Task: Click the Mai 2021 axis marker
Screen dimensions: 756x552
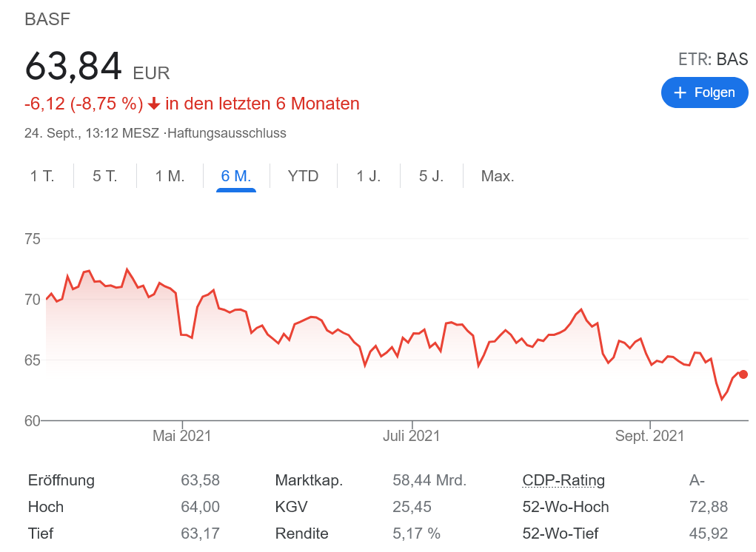Action: click(182, 436)
